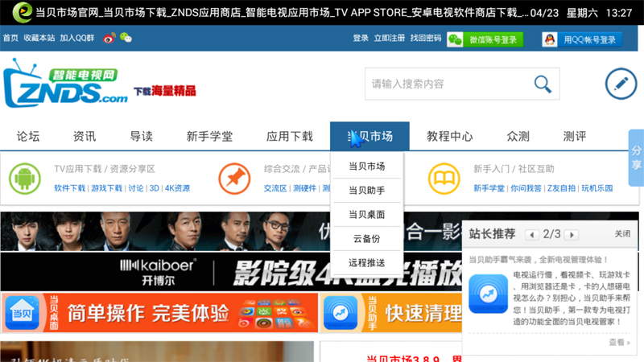This screenshot has width=644, height=362.
Task: Click the 你问我答 link
Action: click(526, 188)
